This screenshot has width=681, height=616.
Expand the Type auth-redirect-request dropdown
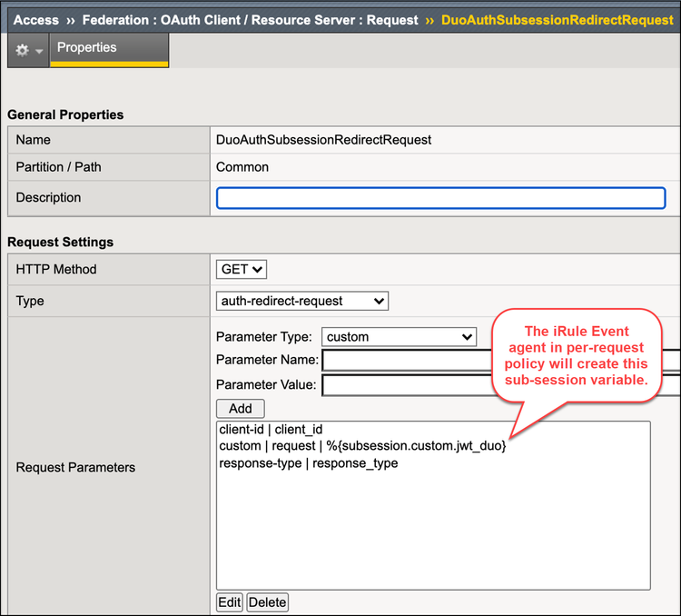pyautogui.click(x=302, y=301)
